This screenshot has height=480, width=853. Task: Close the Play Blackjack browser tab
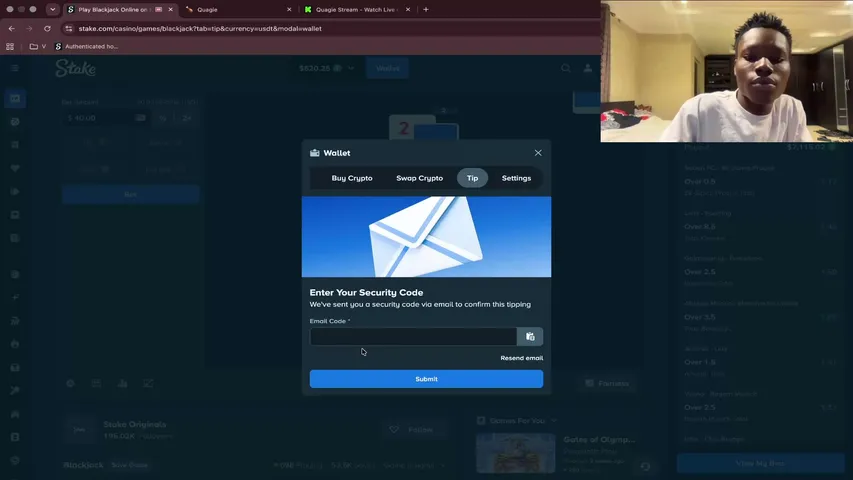(x=170, y=9)
